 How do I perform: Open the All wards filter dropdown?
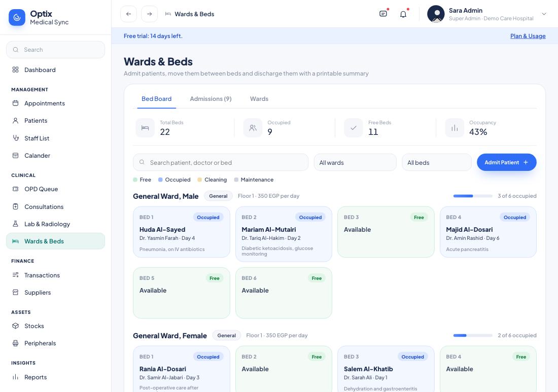click(355, 163)
